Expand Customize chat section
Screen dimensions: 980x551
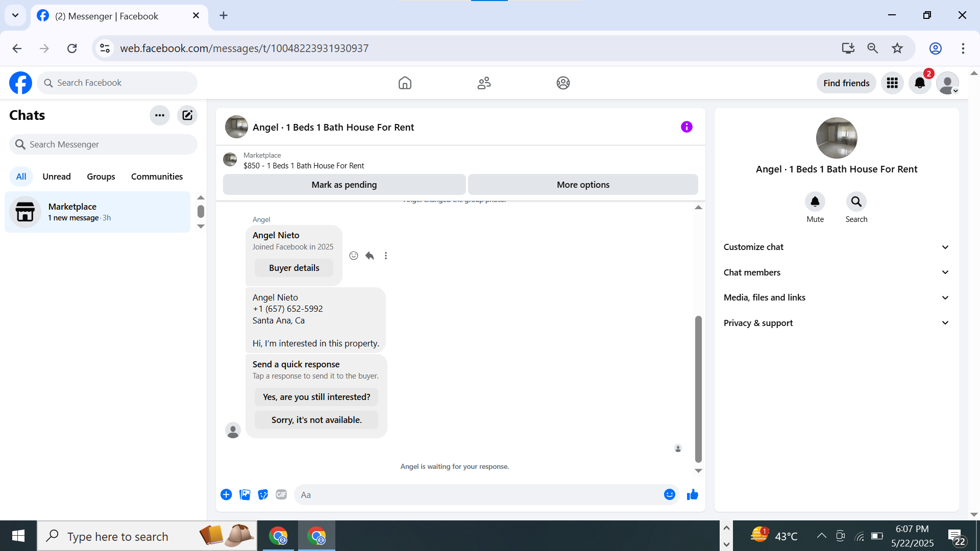[x=837, y=247]
